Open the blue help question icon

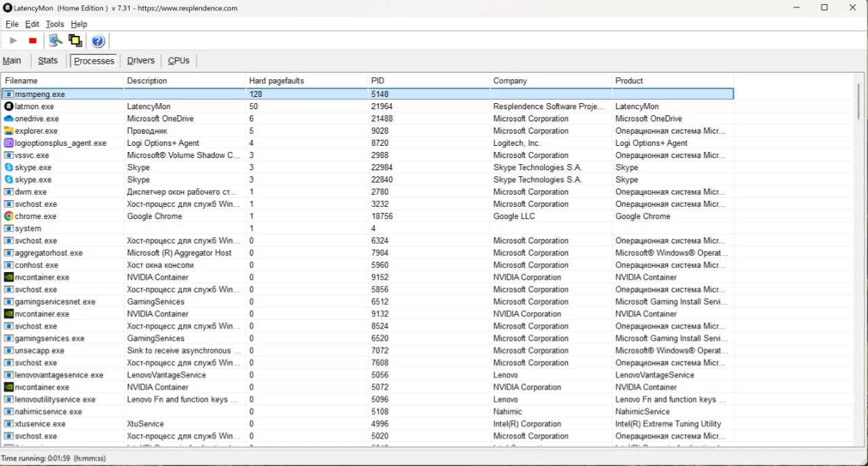point(98,41)
